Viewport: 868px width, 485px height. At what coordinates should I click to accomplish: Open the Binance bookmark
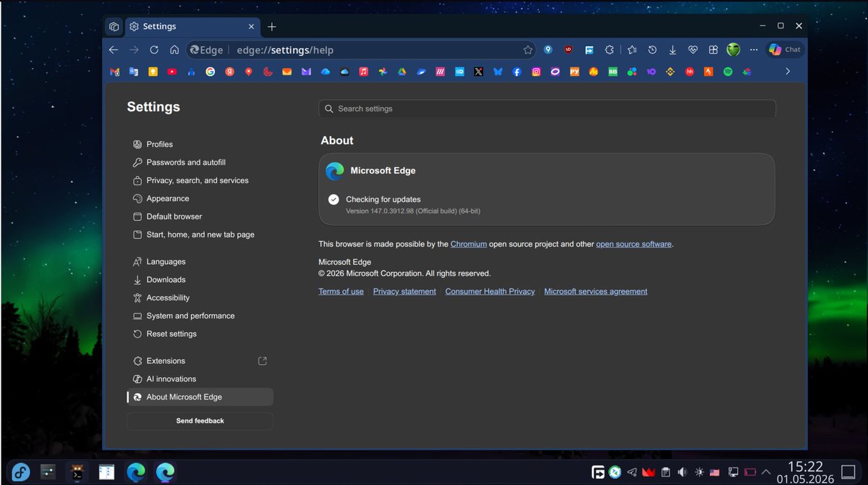click(670, 72)
